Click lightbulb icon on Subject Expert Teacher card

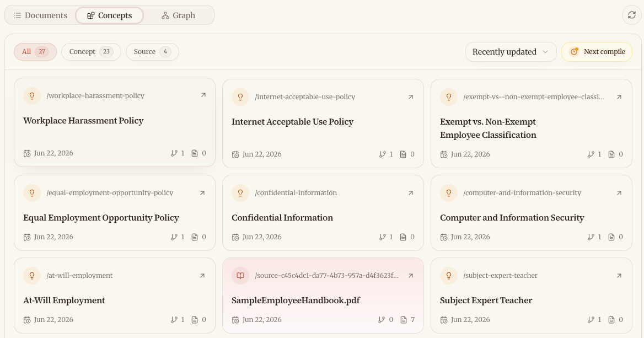tap(449, 276)
